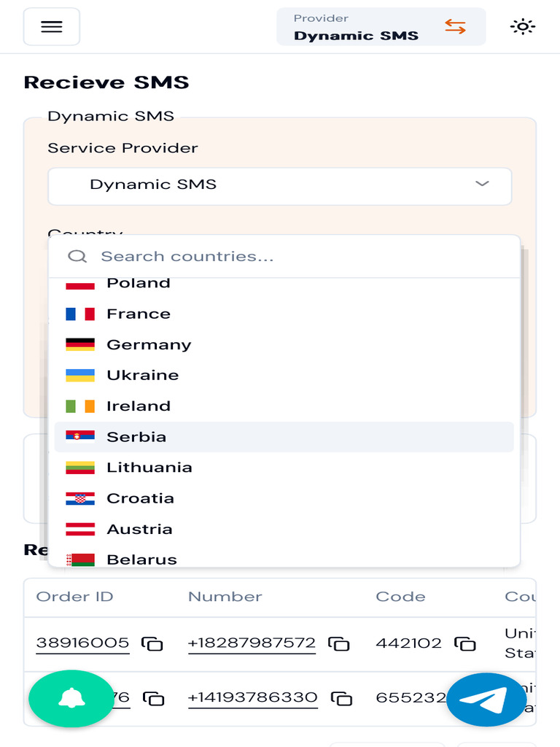
Task: Copy the order ID above the bell button
Action: point(153,699)
